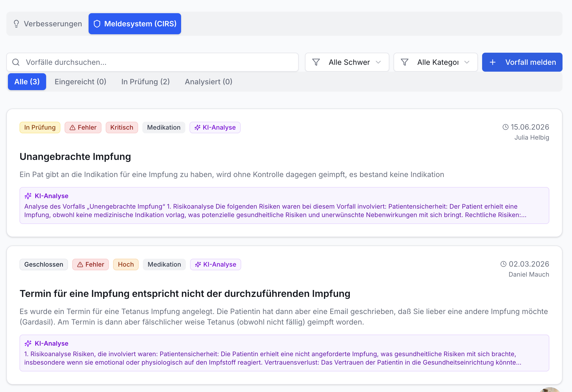Open the Alle Kategor category dropdown

tap(435, 62)
